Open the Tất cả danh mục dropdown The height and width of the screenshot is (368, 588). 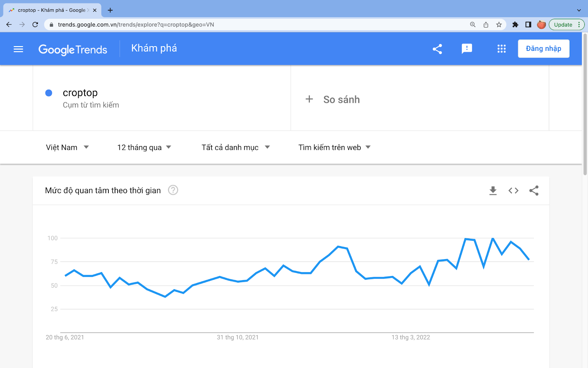pyautogui.click(x=236, y=147)
